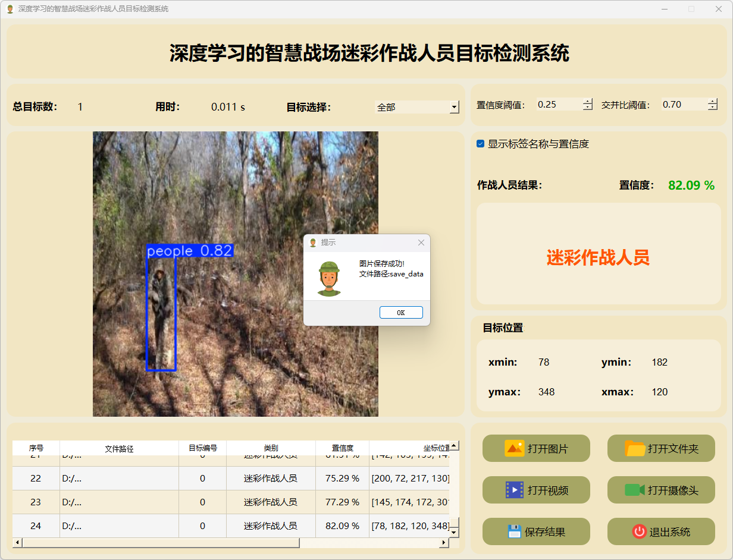
Task: Click the yellow folder icon for Open Folder
Action: coord(635,448)
